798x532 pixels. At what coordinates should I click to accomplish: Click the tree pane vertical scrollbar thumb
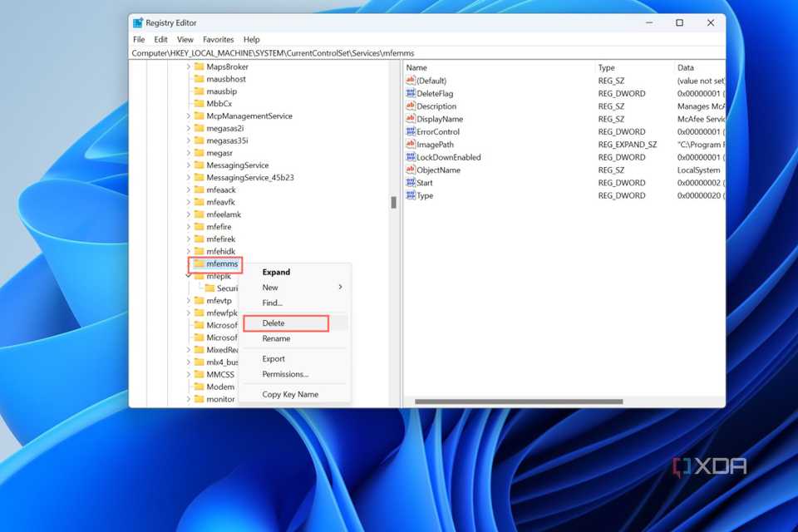pos(393,202)
